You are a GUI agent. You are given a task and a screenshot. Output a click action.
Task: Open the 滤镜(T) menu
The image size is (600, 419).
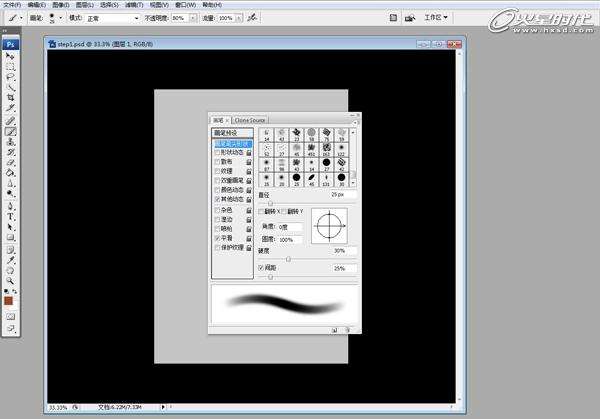tap(134, 5)
